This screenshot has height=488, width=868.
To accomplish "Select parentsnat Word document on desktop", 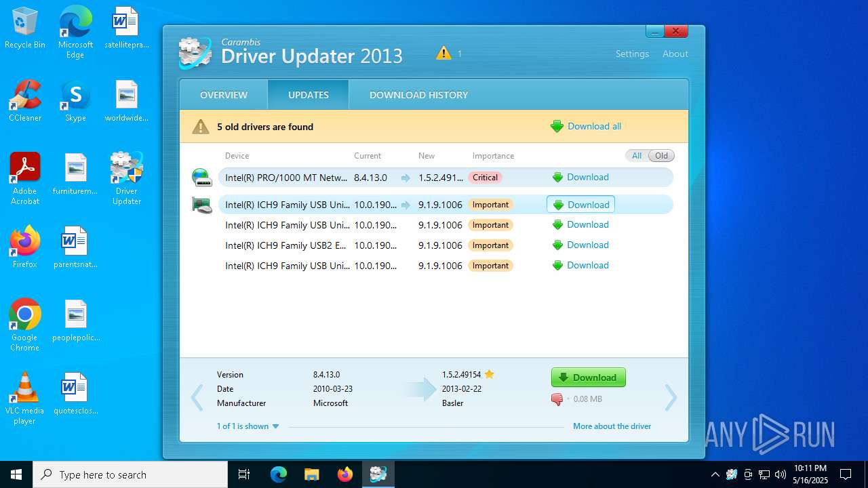I will click(x=75, y=247).
